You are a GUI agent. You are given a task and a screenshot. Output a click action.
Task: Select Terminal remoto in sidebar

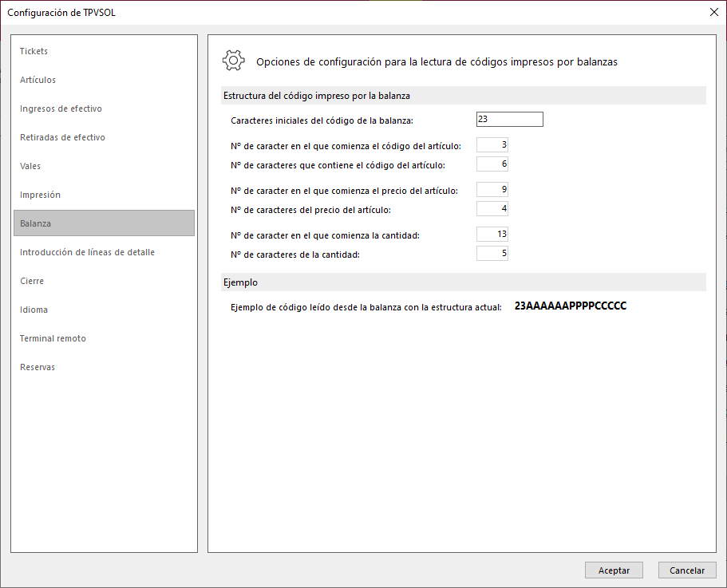coord(104,338)
